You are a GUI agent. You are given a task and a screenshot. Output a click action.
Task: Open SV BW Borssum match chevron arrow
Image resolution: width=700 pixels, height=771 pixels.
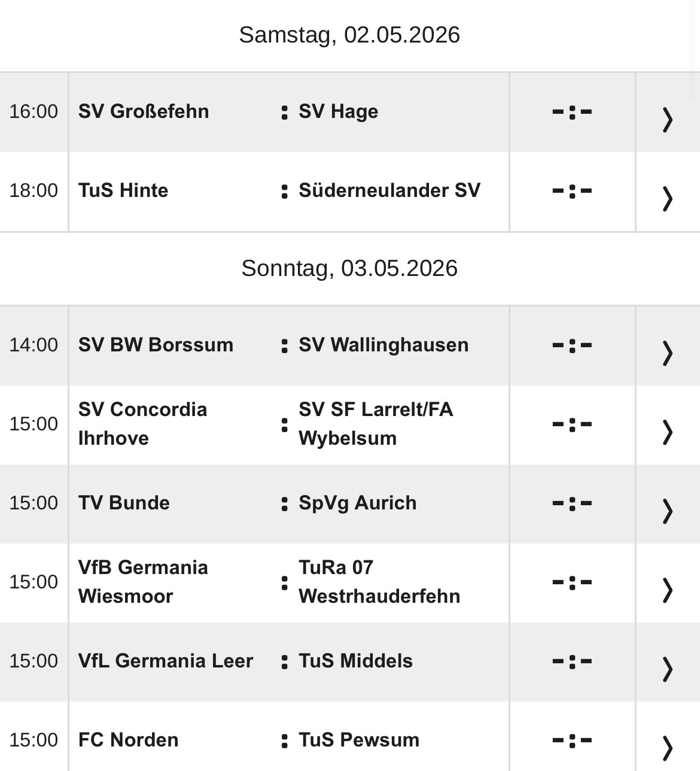coord(668,353)
